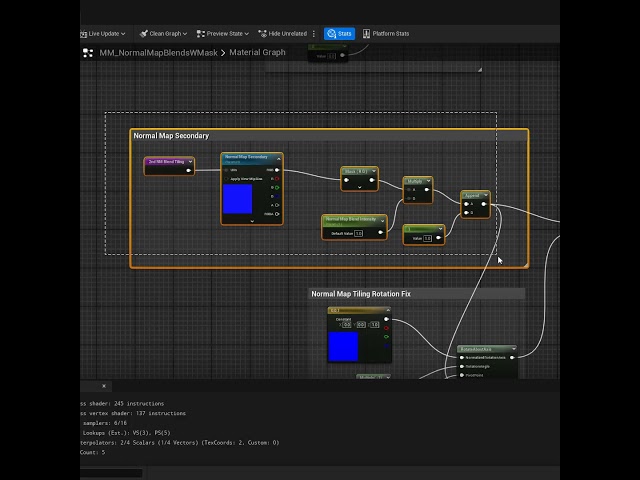Toggle Hide Unrelated nodes
The height and width of the screenshot is (480, 640).
[282, 33]
